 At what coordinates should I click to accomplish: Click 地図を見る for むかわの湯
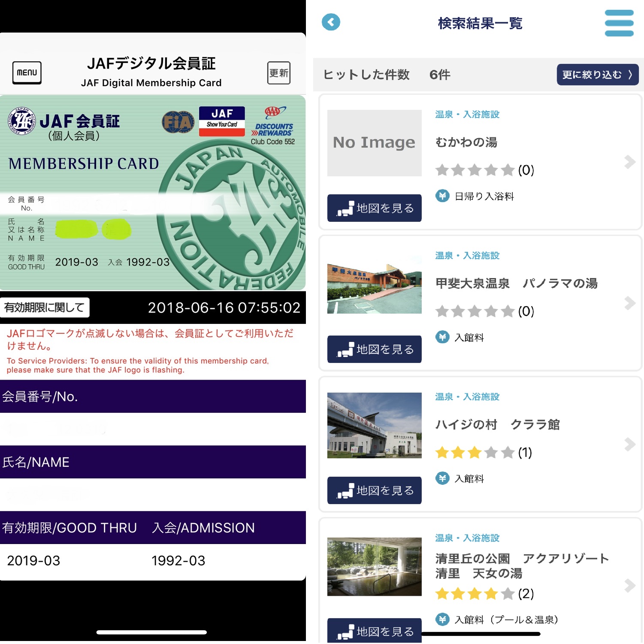coord(374,208)
